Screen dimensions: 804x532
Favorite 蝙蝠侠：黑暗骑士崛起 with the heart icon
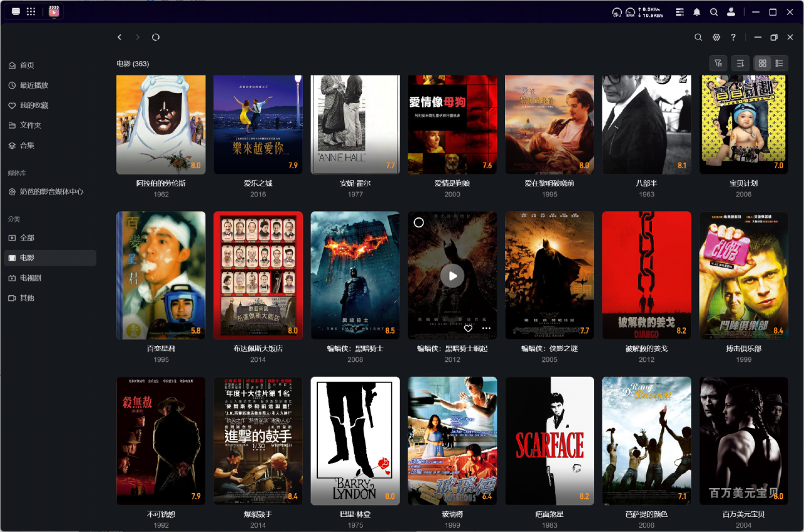point(468,328)
